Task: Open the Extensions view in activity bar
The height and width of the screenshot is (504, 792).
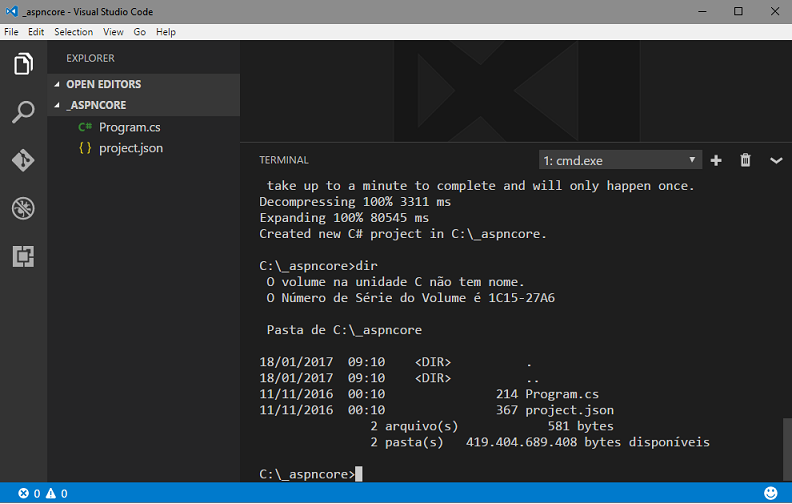Action: [23, 256]
